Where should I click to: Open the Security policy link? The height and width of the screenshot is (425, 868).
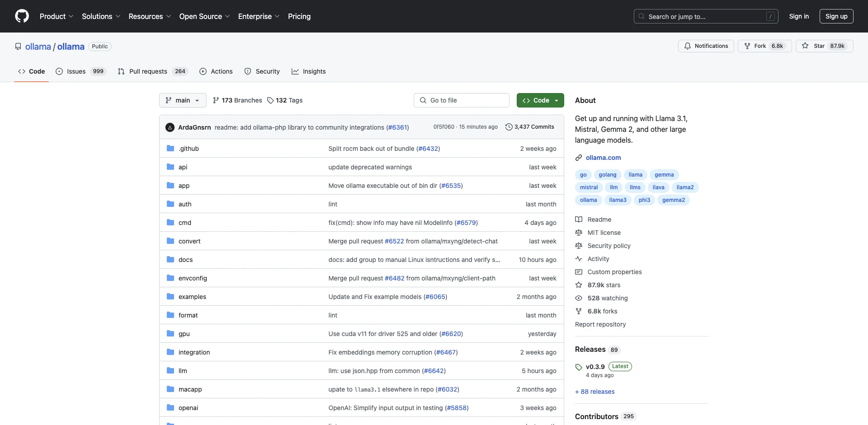(x=609, y=246)
